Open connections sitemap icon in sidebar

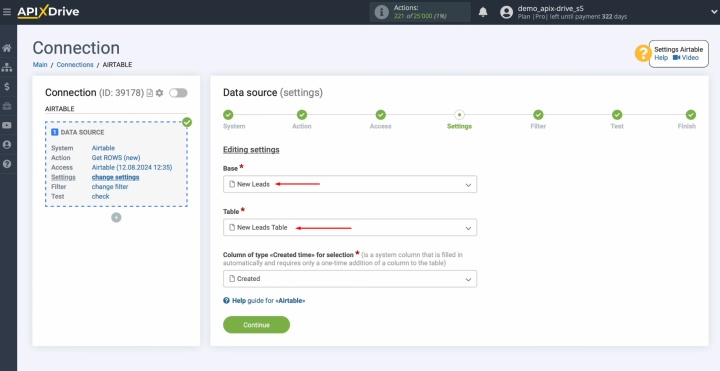click(x=7, y=67)
